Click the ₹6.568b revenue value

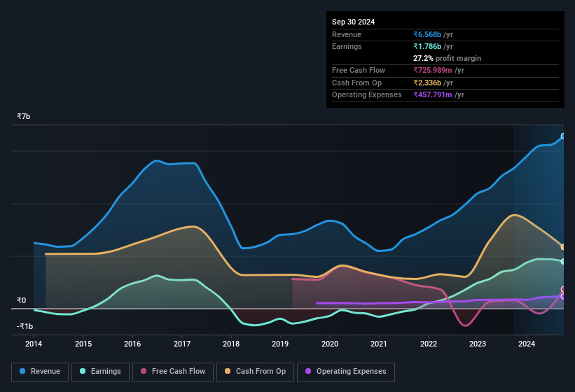(427, 34)
